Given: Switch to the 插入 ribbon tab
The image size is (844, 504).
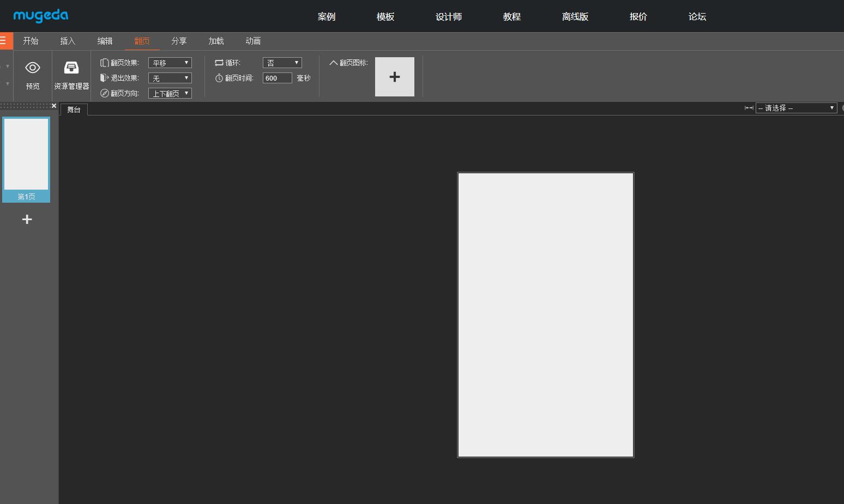Looking at the screenshot, I should coord(68,41).
